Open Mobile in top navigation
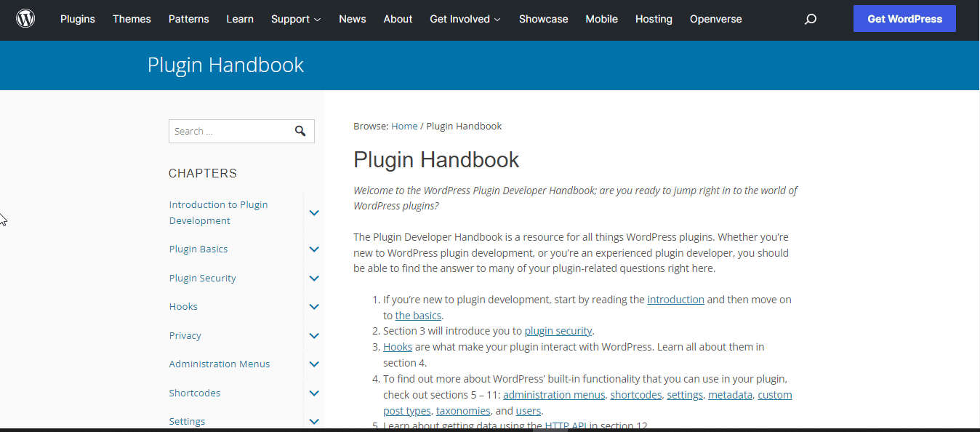This screenshot has width=980, height=432. [602, 19]
